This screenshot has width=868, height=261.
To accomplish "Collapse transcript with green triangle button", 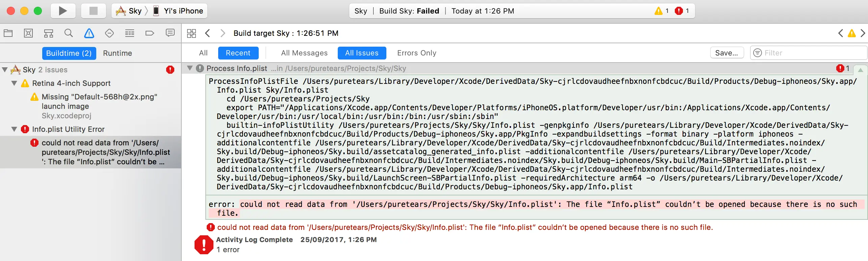I will tap(861, 70).
